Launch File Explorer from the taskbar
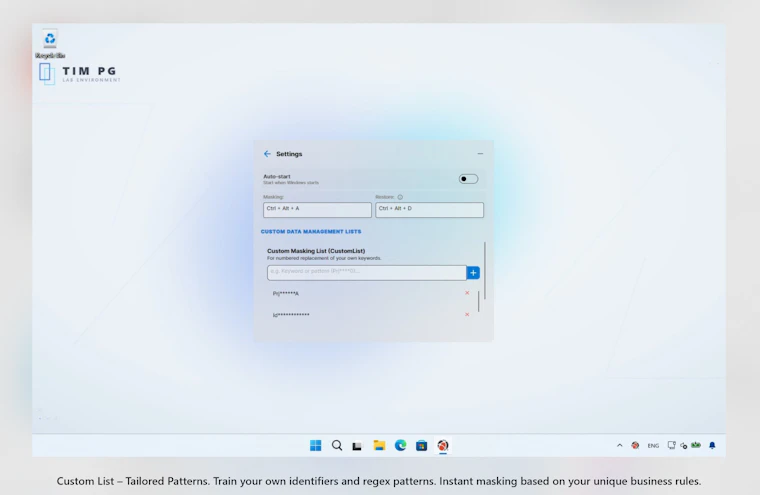This screenshot has width=760, height=495. (x=379, y=446)
